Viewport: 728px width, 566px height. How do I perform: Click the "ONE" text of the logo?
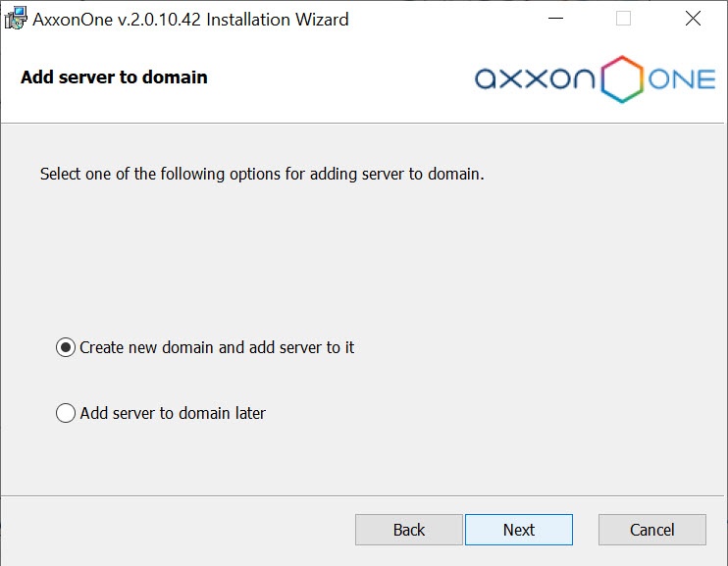[x=682, y=79]
